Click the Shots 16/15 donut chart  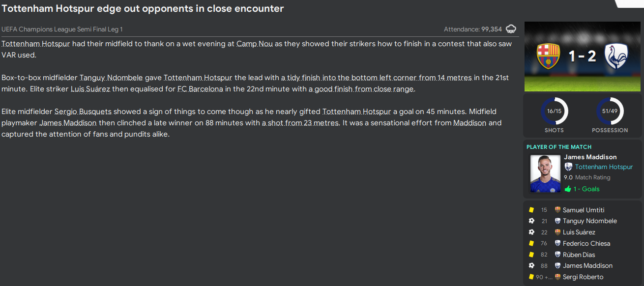(554, 111)
